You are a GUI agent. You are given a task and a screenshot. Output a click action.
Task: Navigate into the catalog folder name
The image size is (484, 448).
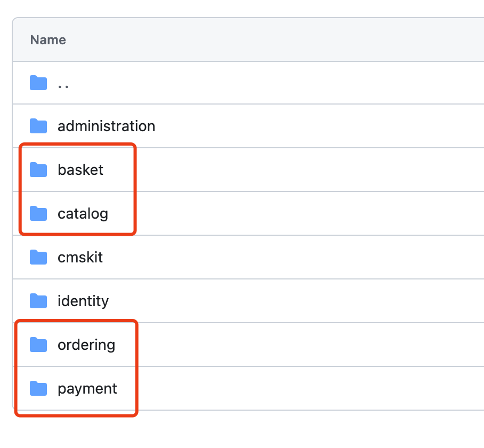tap(83, 214)
